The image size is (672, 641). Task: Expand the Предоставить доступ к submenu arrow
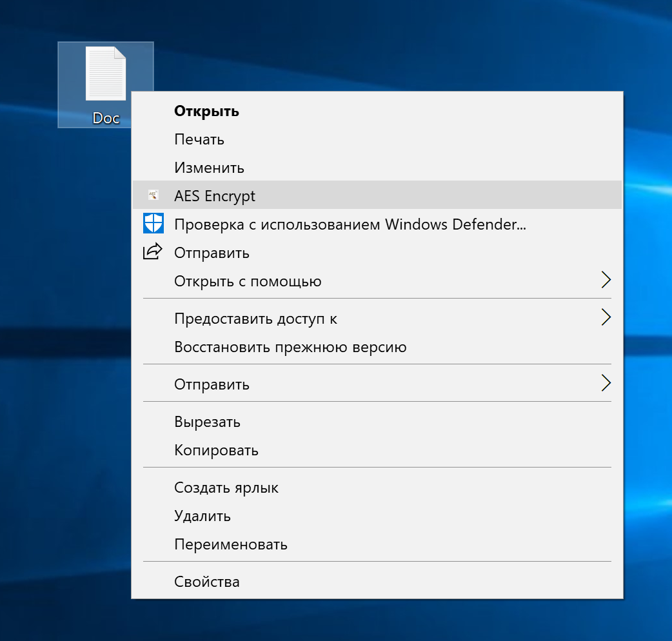pyautogui.click(x=605, y=318)
